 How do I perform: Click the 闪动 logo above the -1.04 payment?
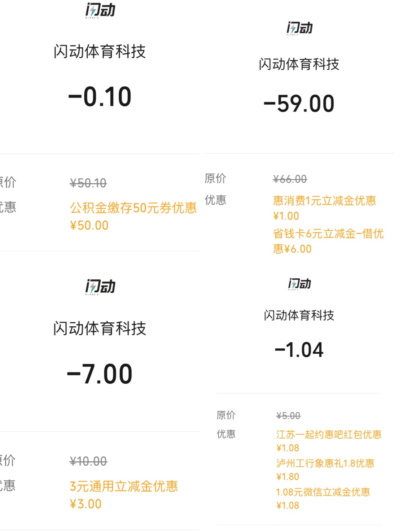click(x=299, y=284)
